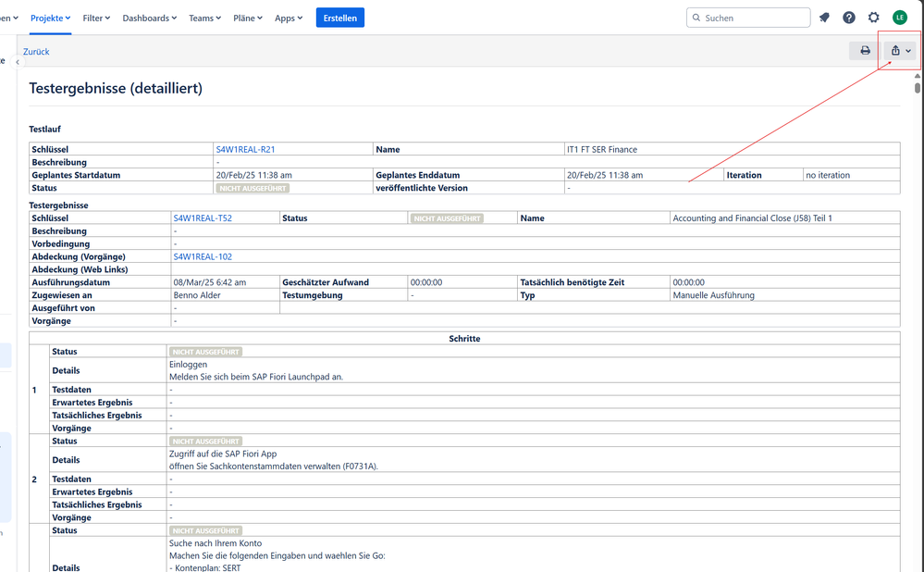Collapse the left sidebar arrow
The width and height of the screenshot is (924, 572).
(x=17, y=62)
